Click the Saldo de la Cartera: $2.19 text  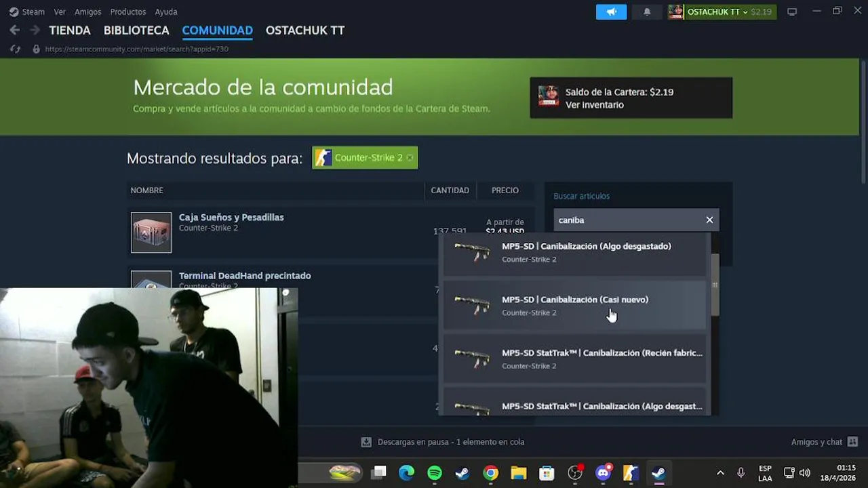point(619,92)
